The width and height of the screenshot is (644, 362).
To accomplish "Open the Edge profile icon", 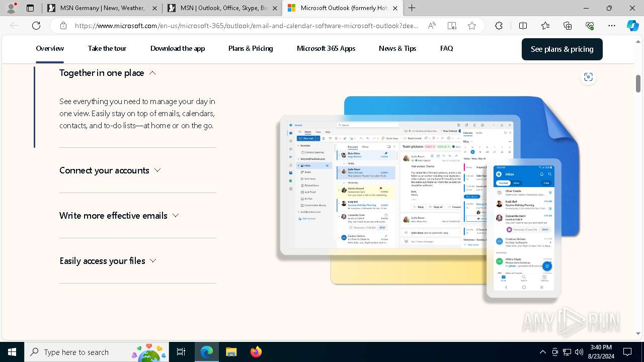I will coord(11,8).
